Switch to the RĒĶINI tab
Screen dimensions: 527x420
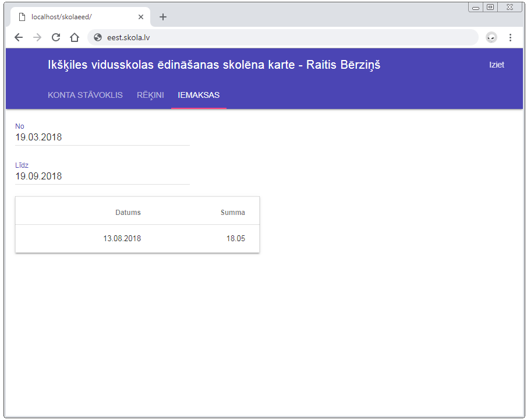150,95
